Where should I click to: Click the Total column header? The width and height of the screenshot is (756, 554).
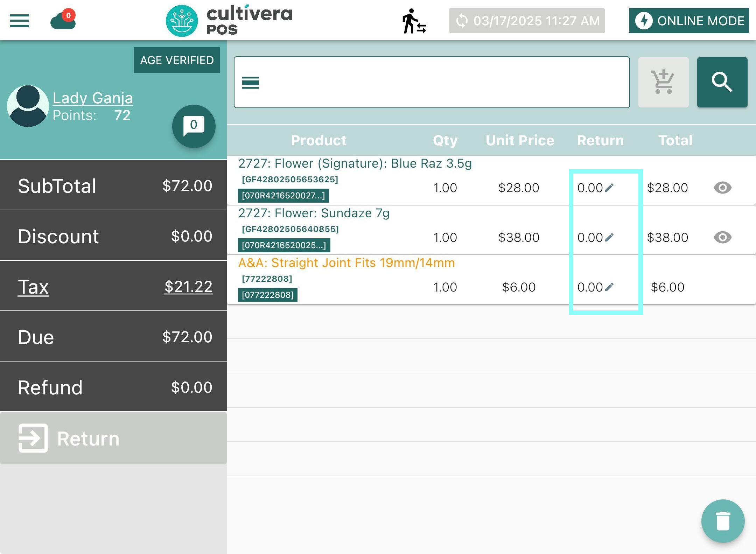(675, 140)
